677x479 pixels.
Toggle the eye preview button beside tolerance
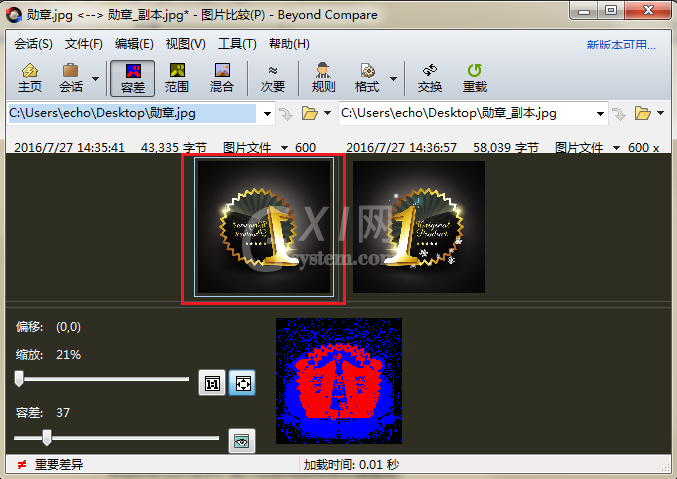pos(242,441)
